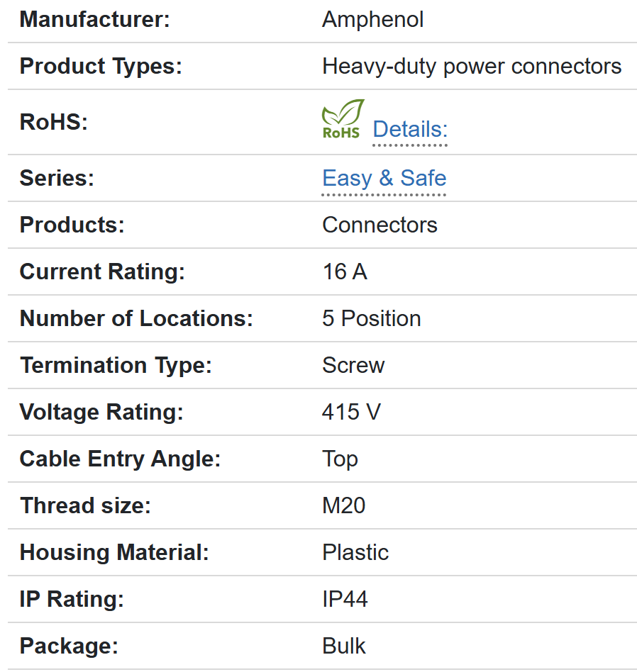Click the 'IP44' rating value
This screenshot has width=637, height=672.
(x=345, y=599)
